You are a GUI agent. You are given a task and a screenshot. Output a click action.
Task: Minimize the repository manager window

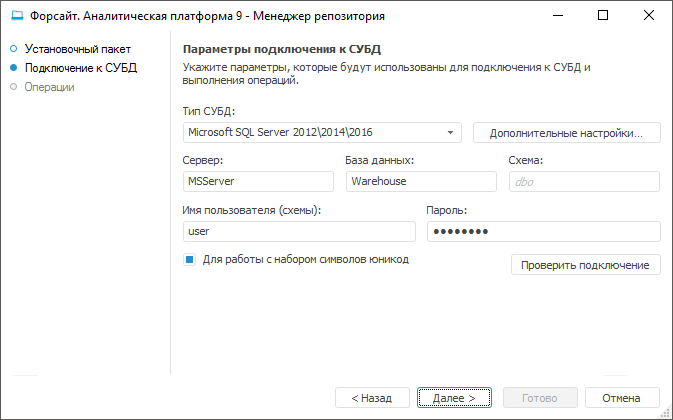[x=556, y=16]
